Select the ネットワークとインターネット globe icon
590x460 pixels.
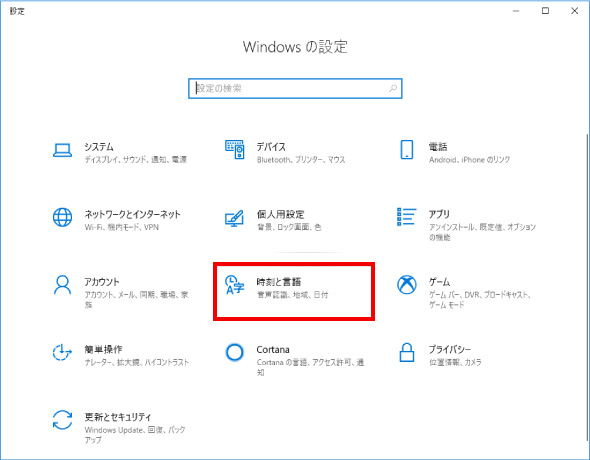62,217
